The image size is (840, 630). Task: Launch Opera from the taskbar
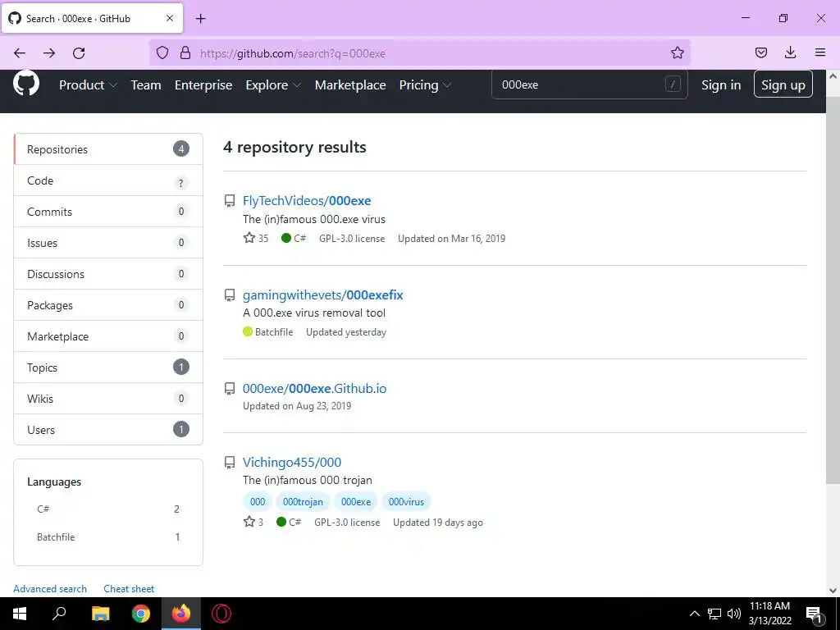tap(221, 614)
